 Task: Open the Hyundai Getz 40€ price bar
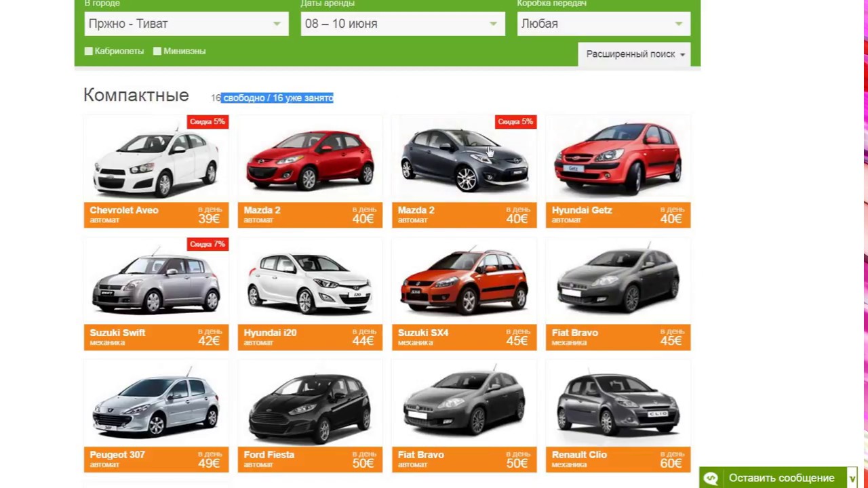[x=618, y=215]
